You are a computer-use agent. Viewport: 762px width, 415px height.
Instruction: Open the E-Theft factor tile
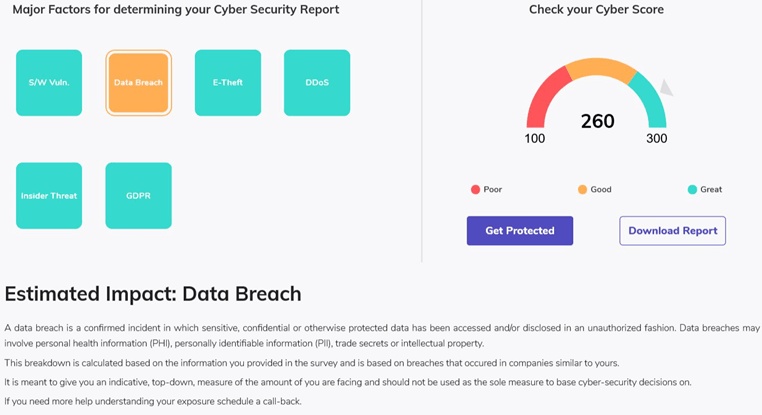[x=228, y=83]
